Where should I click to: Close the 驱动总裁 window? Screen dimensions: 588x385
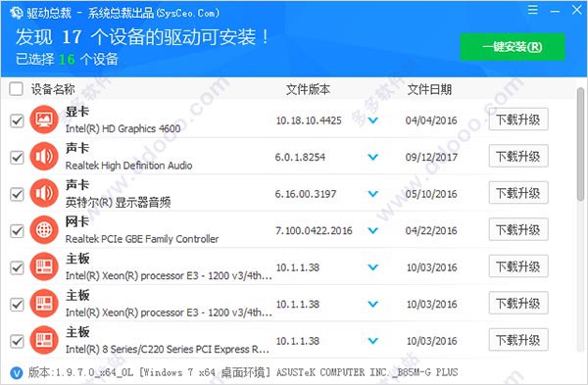click(577, 10)
